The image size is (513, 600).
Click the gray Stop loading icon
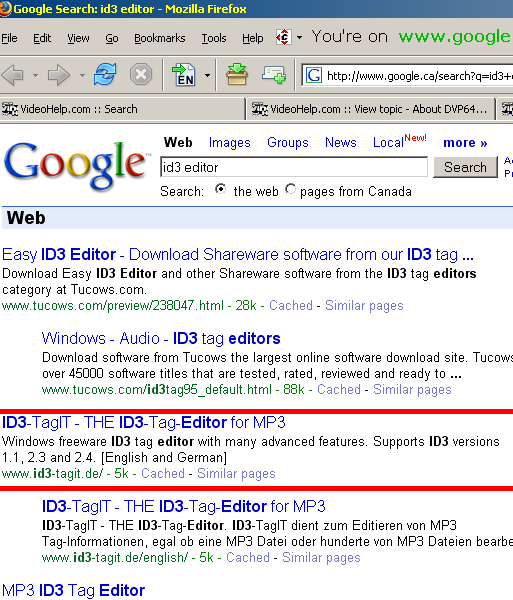coord(141,74)
